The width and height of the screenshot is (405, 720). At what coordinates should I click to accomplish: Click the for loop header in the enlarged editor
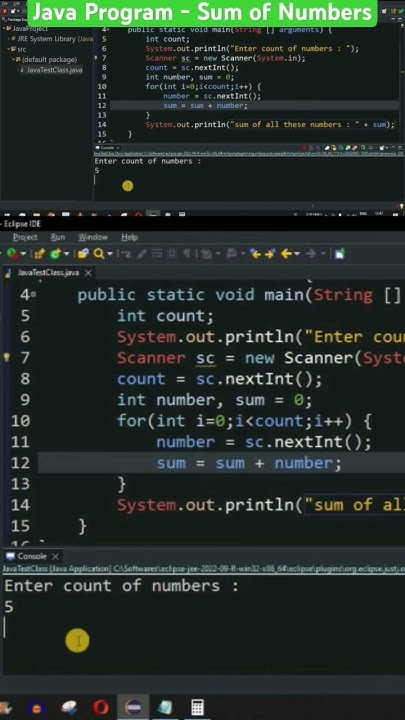coord(244,421)
